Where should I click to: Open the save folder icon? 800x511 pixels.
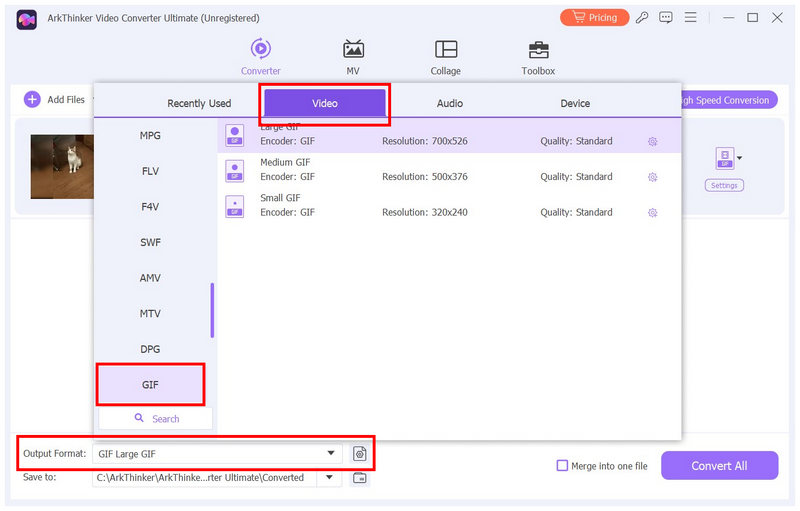coord(360,478)
